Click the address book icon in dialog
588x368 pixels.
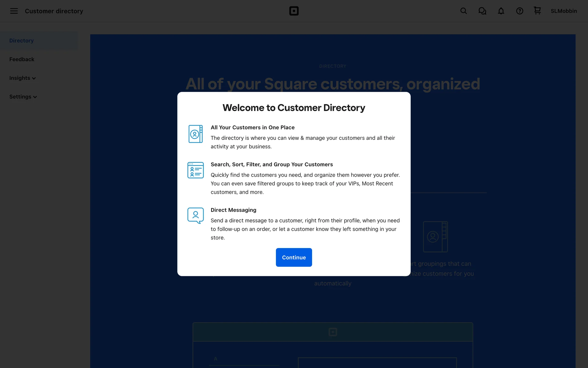tap(195, 134)
